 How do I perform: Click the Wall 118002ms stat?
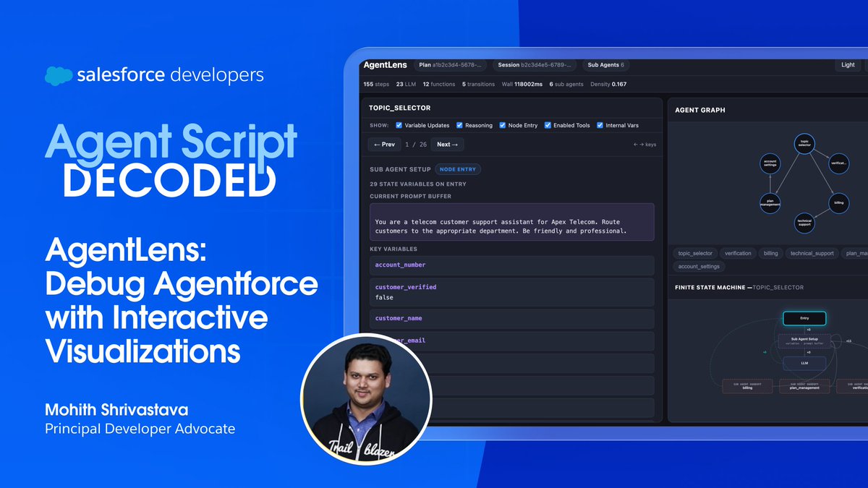click(523, 84)
